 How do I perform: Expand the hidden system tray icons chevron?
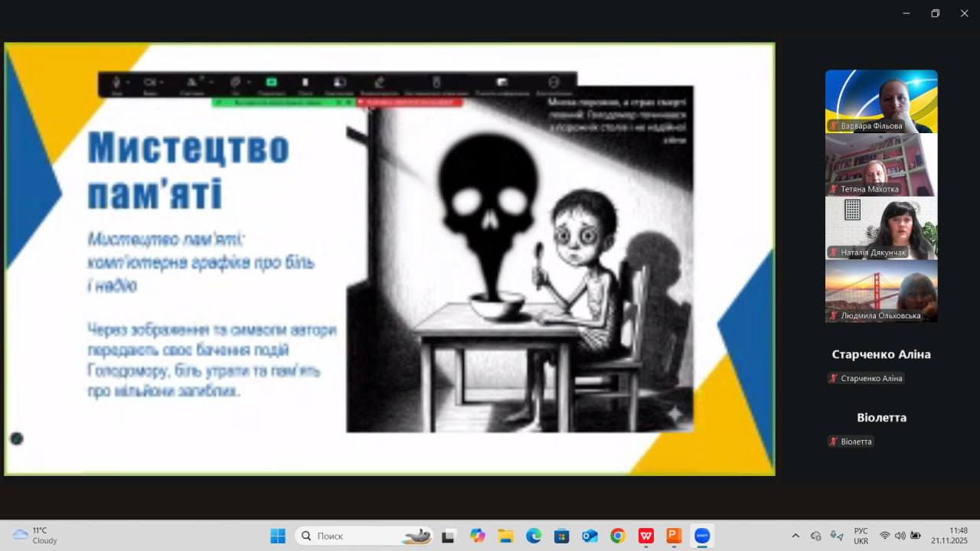795,536
